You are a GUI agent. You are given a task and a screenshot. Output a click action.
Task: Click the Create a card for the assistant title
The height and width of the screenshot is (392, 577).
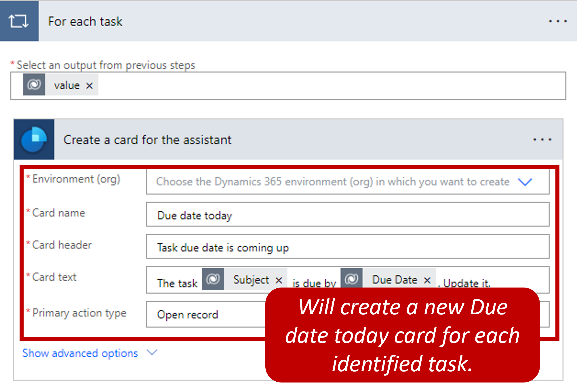click(x=147, y=140)
